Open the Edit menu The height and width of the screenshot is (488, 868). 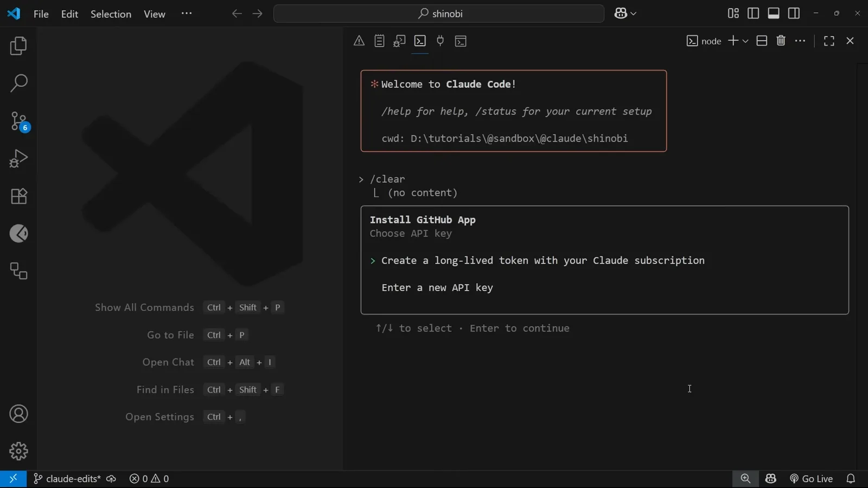69,14
